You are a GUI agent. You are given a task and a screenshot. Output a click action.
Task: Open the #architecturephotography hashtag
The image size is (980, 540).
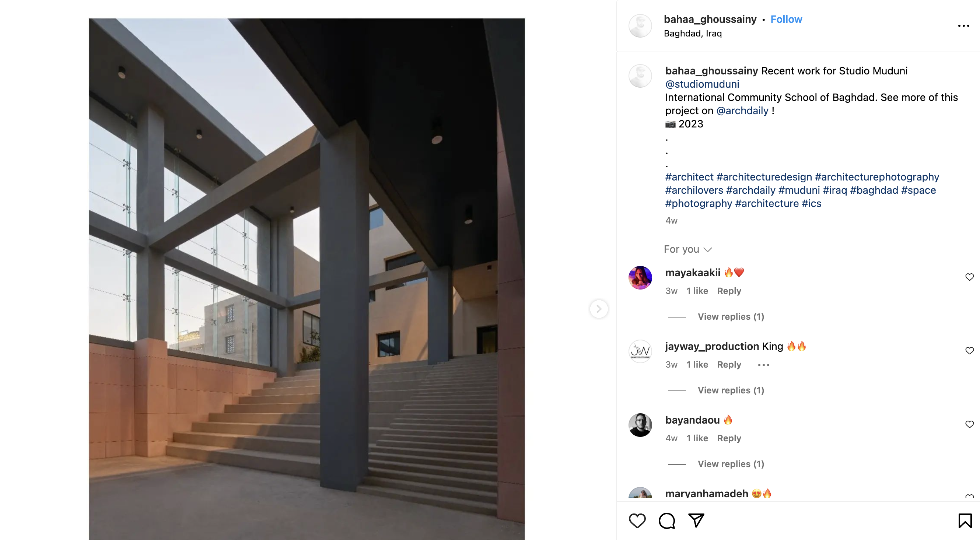click(877, 177)
